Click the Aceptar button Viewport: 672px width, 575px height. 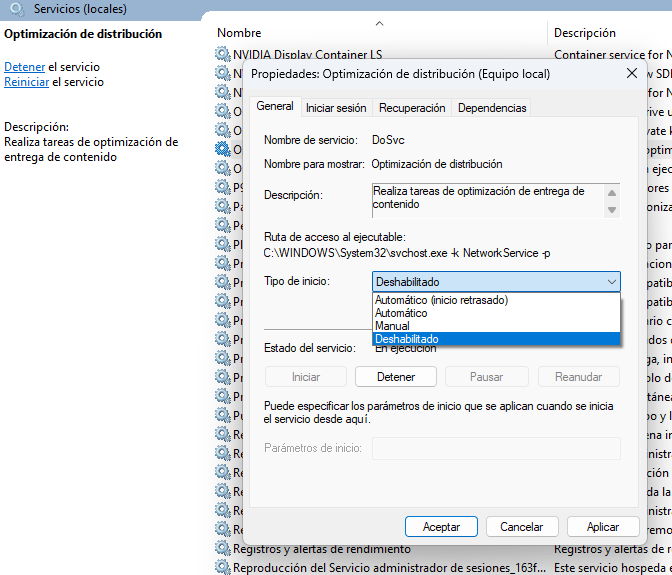click(x=441, y=526)
